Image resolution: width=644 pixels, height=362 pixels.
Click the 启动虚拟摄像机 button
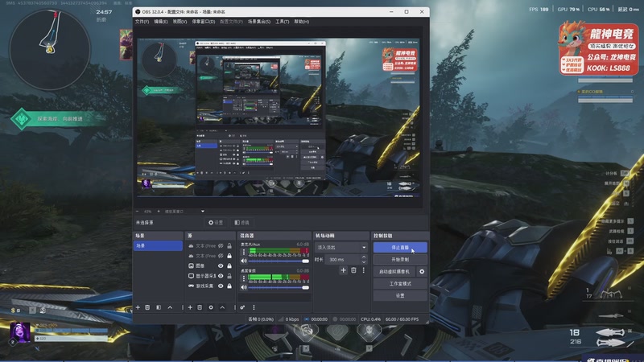pos(394,271)
